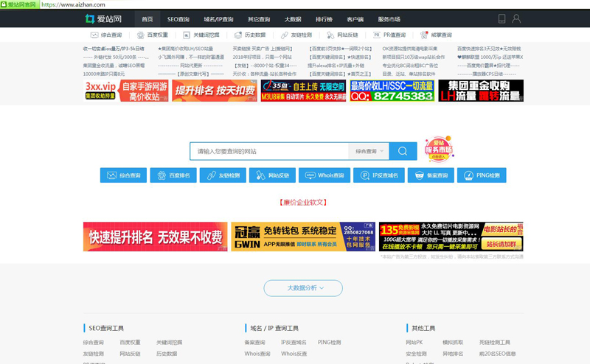Image resolution: width=590 pixels, height=364 pixels.
Task: Open the 备案查询 blue tool button
Action: point(431,175)
